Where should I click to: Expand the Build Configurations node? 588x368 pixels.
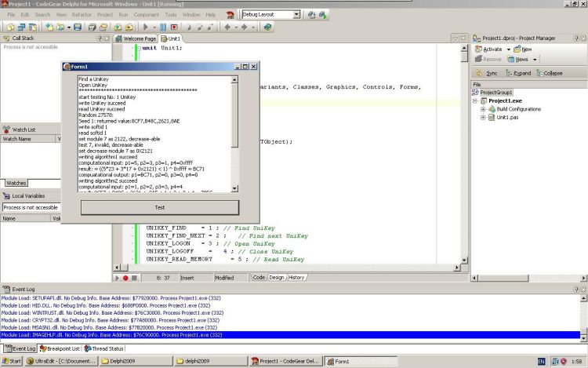pyautogui.click(x=483, y=109)
